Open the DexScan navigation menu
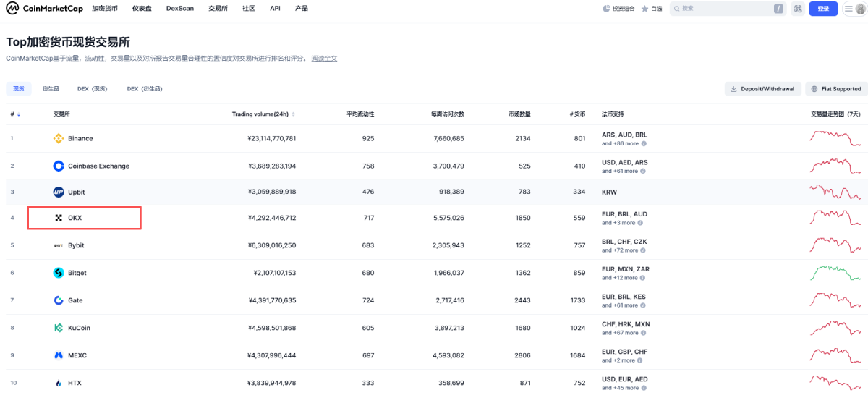 (x=179, y=9)
